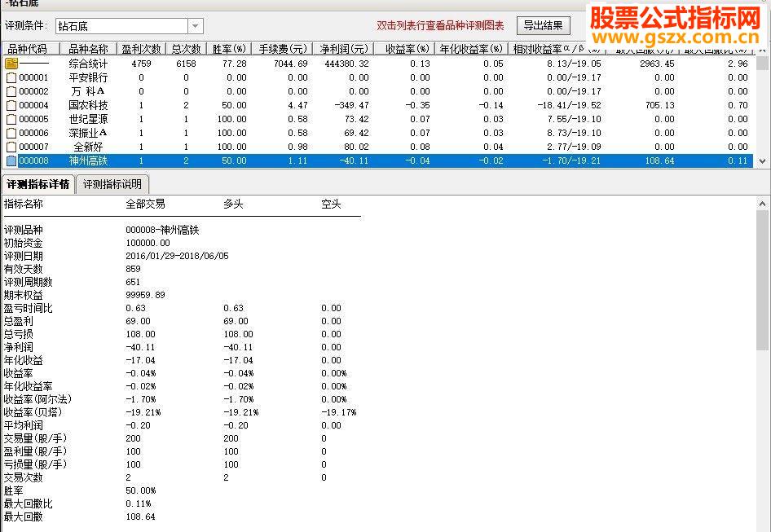This screenshot has width=771, height=532.
Task: Click the 期末权益 value 99959.89
Action: (x=145, y=295)
